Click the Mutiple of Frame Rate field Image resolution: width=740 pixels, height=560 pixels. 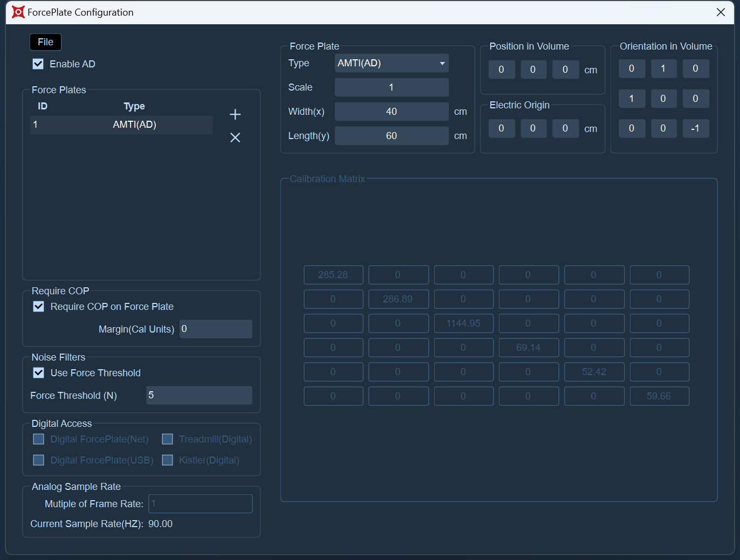click(x=201, y=503)
